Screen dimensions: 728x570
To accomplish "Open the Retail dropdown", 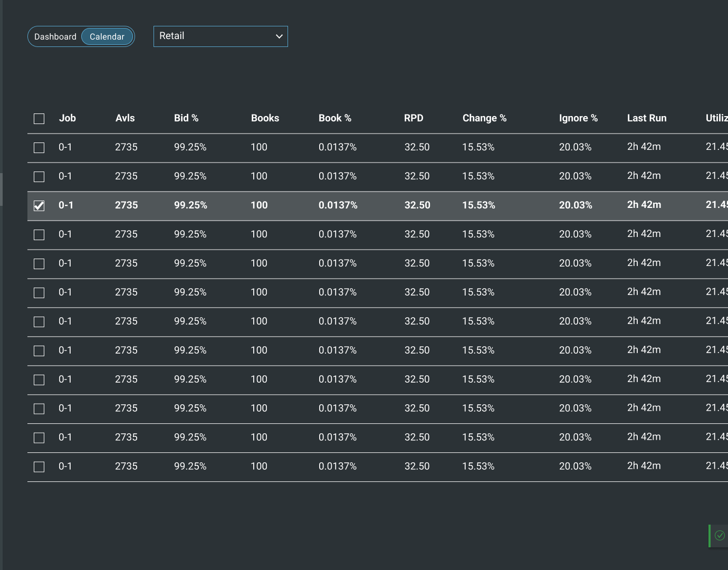I will (221, 36).
